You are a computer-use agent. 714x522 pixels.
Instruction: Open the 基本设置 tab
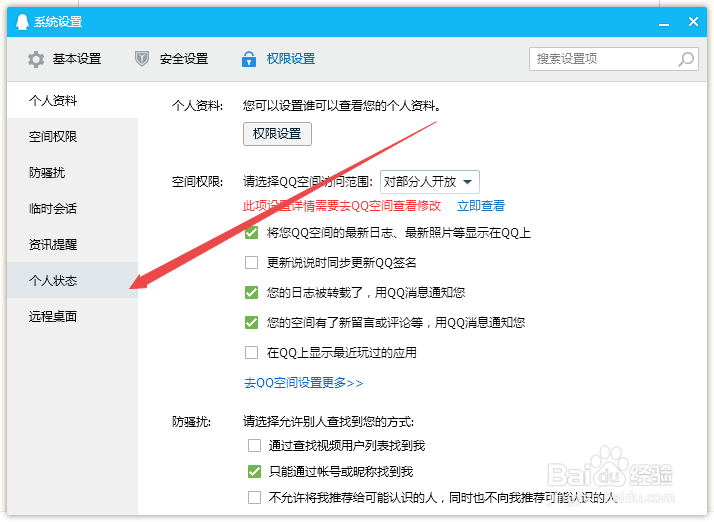pos(64,59)
